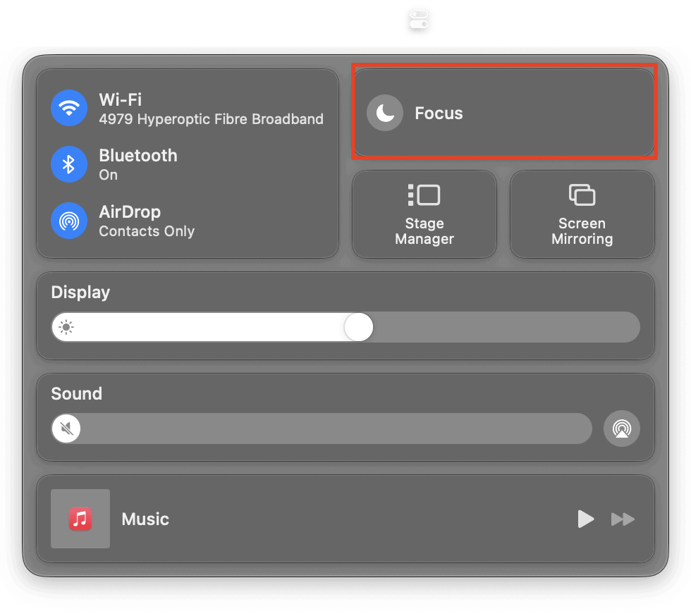This screenshot has height=616, width=691.
Task: Skip to next track with fast-forward button
Action: pos(623,519)
